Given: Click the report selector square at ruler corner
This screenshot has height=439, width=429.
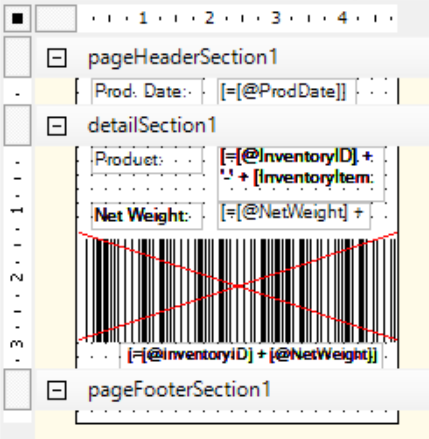Looking at the screenshot, I should (x=17, y=18).
